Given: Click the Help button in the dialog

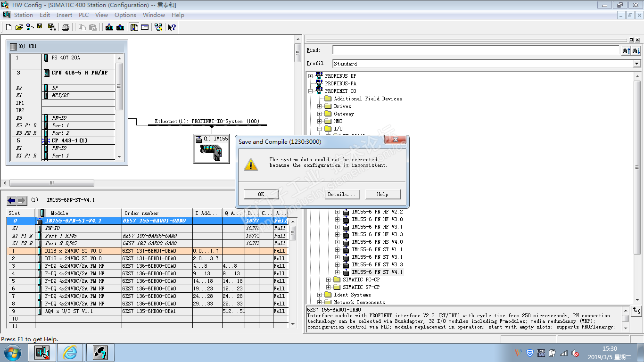Looking at the screenshot, I should tap(382, 194).
